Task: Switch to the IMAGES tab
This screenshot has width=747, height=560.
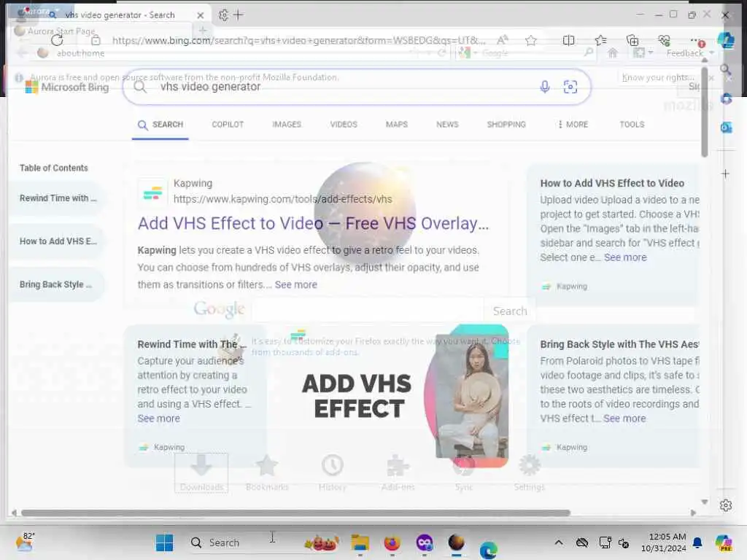Action: click(287, 125)
